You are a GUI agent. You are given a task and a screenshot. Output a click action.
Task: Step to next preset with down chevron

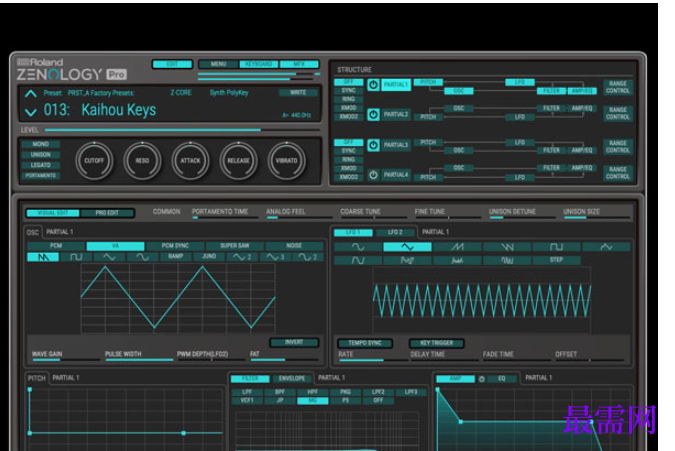coord(31,112)
